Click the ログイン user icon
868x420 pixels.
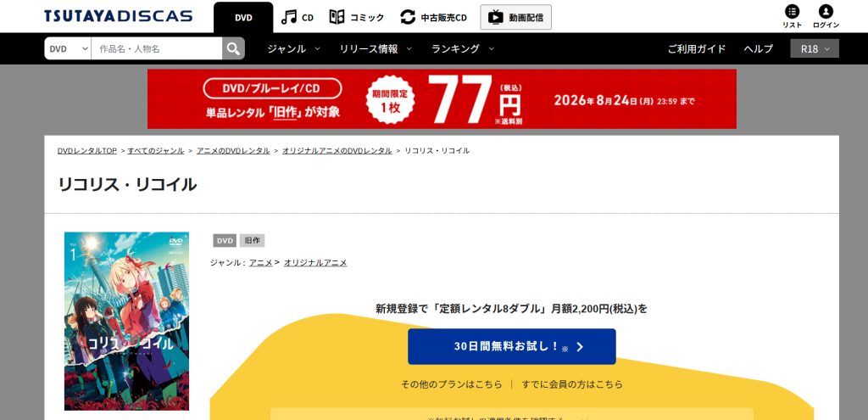[826, 17]
